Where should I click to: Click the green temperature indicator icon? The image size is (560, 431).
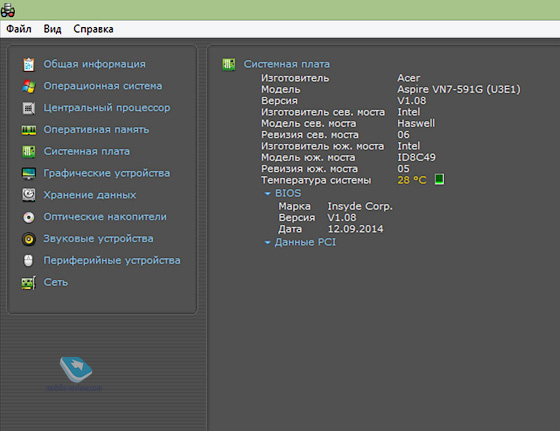click(x=439, y=179)
